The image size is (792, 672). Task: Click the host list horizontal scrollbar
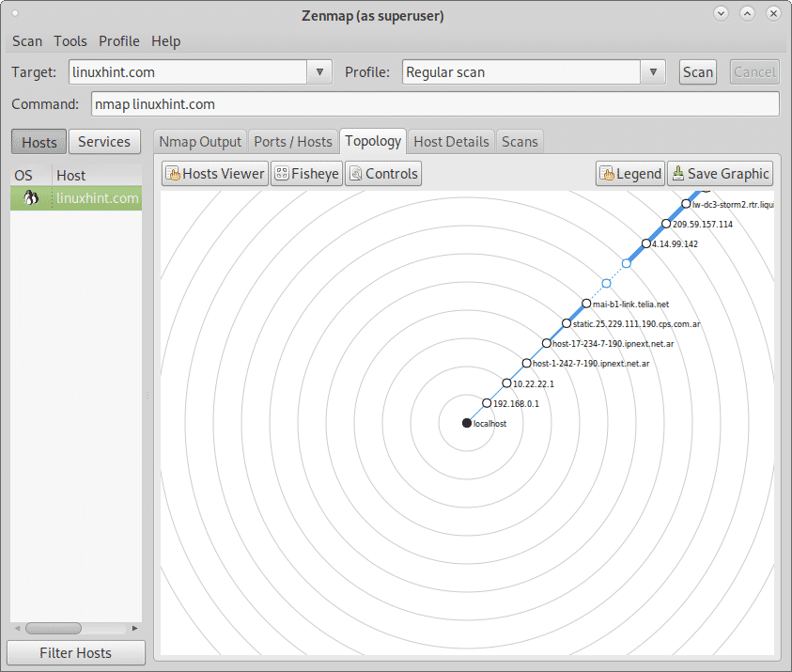pos(53,628)
